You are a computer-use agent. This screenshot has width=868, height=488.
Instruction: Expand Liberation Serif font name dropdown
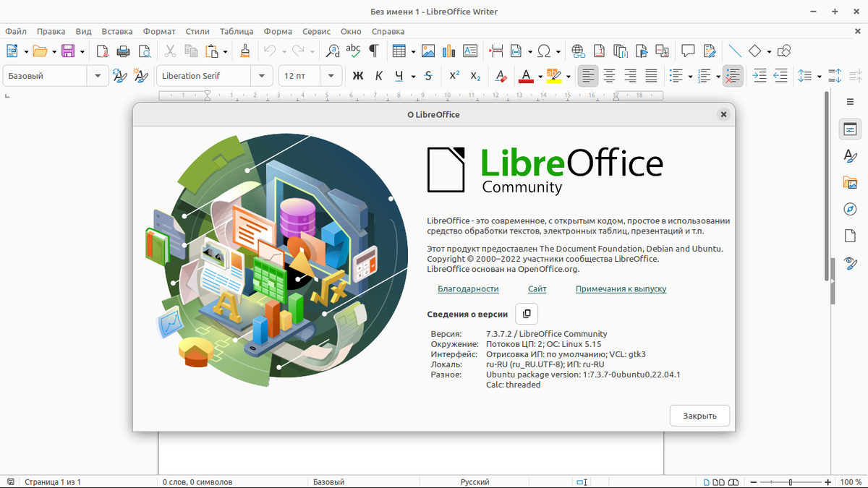[262, 75]
